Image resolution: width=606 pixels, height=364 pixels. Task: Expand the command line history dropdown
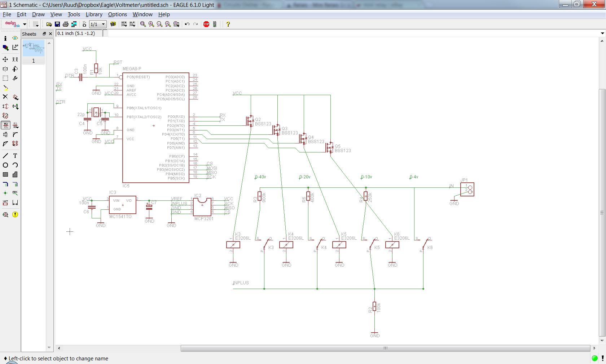pyautogui.click(x=602, y=33)
